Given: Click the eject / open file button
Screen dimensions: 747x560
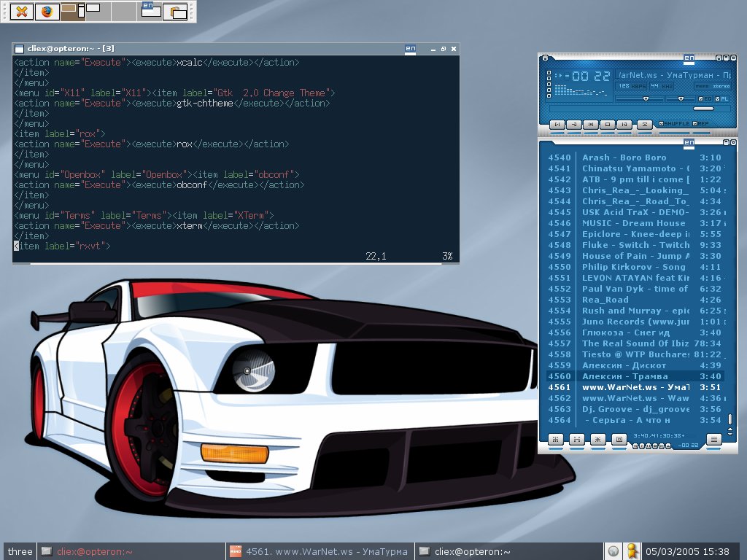Looking at the screenshot, I should tap(644, 124).
